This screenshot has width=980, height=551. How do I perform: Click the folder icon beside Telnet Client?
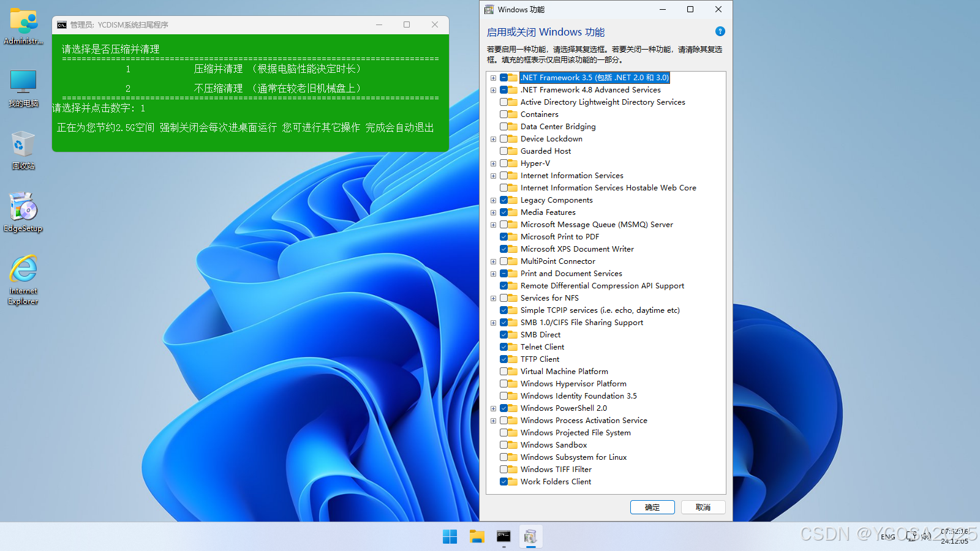(x=513, y=347)
